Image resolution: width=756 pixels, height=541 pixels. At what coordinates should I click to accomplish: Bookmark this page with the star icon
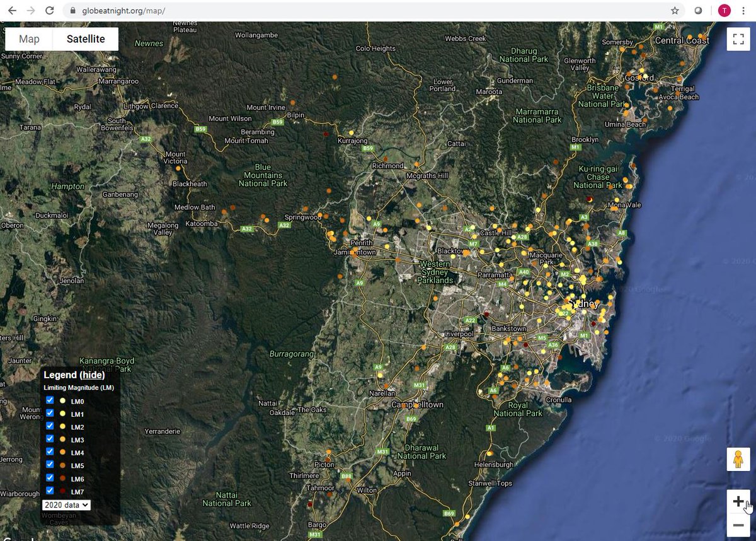coord(675,11)
